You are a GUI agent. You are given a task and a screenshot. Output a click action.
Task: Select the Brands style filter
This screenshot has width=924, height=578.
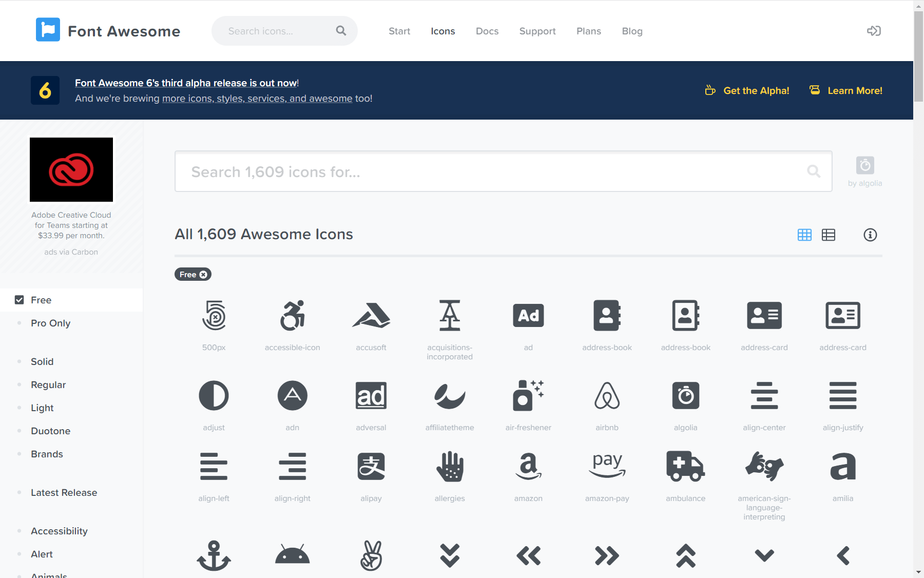coord(47,454)
